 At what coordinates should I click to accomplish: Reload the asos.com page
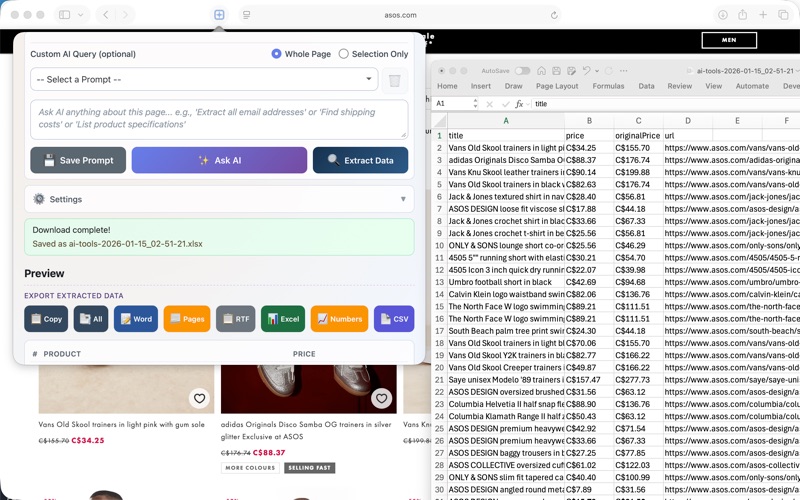pyautogui.click(x=554, y=15)
